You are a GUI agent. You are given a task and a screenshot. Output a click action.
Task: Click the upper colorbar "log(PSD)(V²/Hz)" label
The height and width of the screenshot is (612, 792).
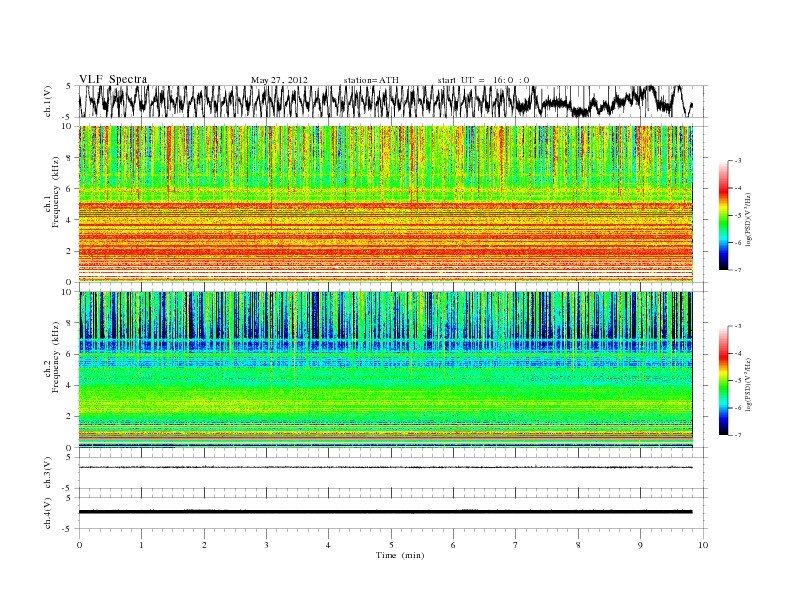point(749,219)
